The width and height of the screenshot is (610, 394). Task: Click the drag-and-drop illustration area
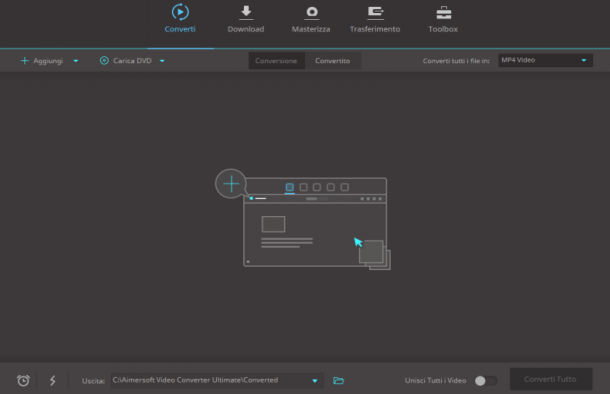tap(303, 219)
